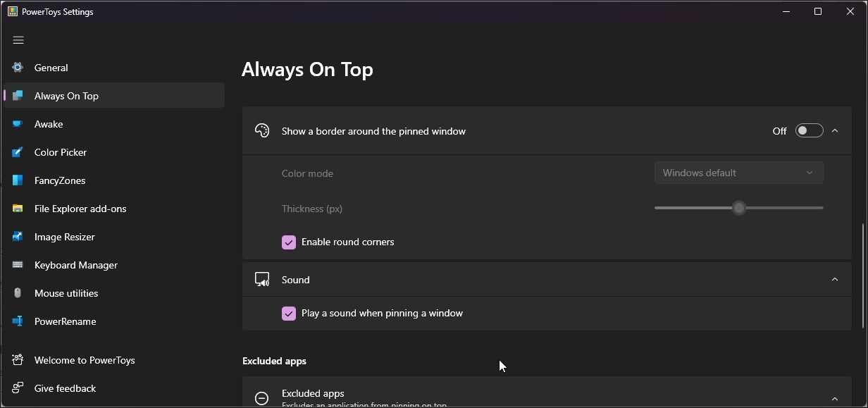The height and width of the screenshot is (408, 868).
Task: Adjust the Thickness slider handle
Action: point(738,207)
